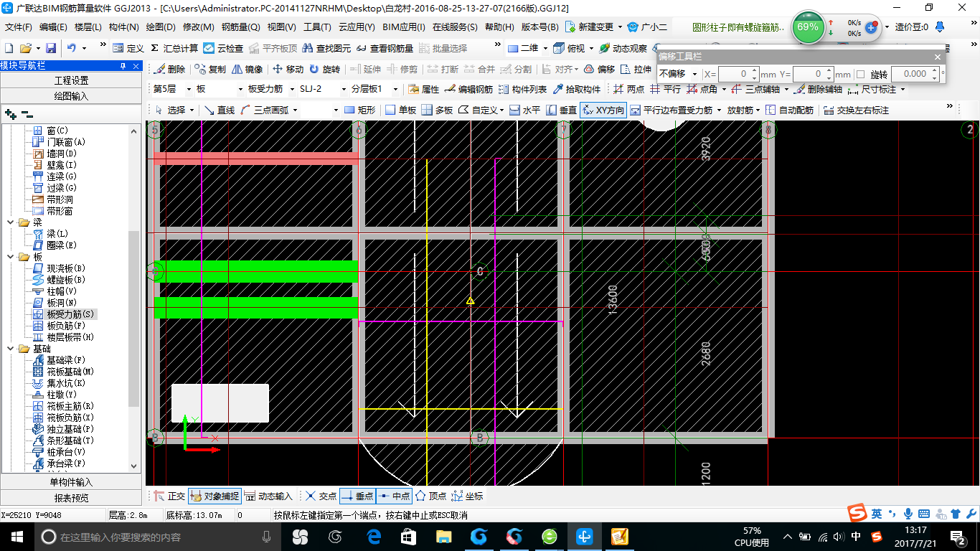
Task: Toggle XY方向 rebar placement mode
Action: coord(603,110)
